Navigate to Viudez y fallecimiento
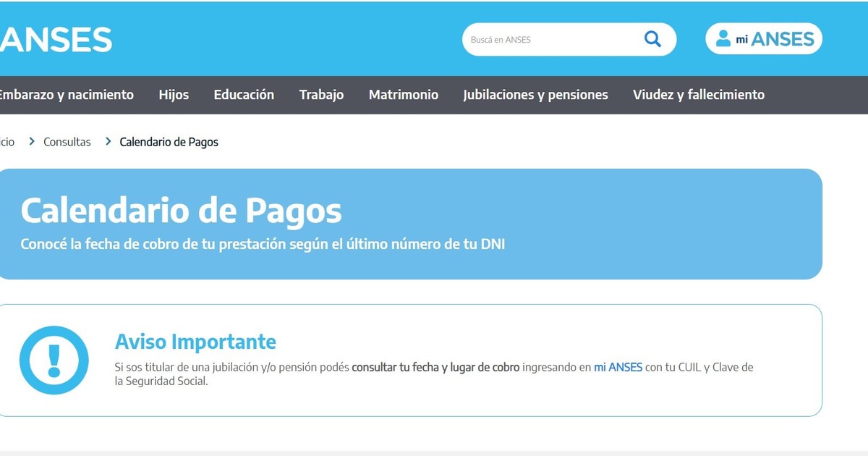868x456 pixels. coord(698,95)
